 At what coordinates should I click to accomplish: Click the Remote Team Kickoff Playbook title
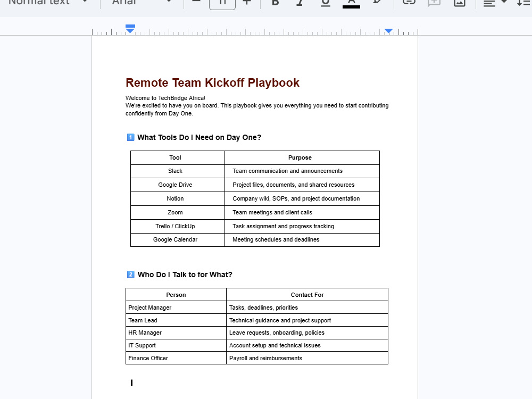[x=212, y=83]
